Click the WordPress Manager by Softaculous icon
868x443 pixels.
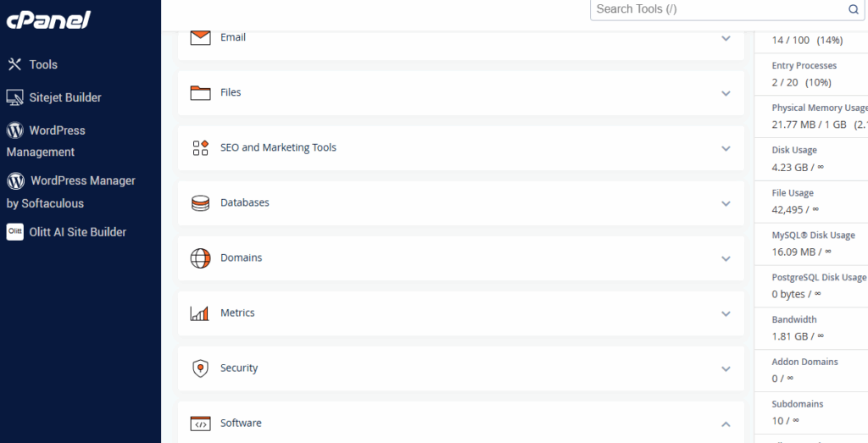[15, 181]
